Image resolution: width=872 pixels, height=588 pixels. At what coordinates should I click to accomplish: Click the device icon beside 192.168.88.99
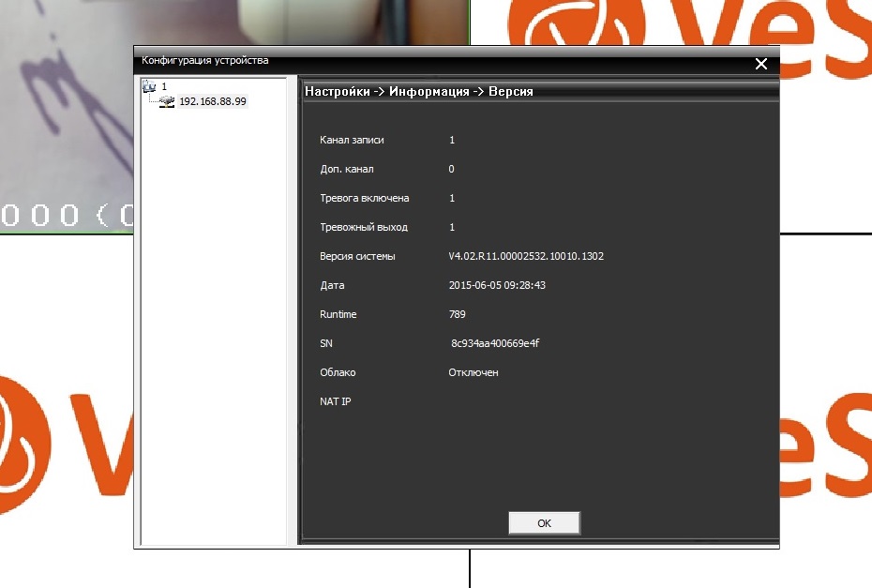[x=167, y=101]
